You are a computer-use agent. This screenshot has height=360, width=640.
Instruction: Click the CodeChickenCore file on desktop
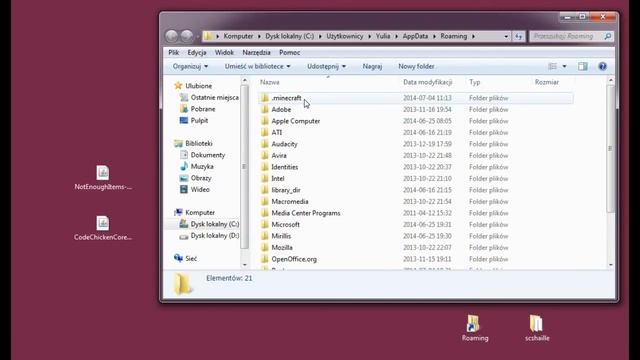pos(103,228)
